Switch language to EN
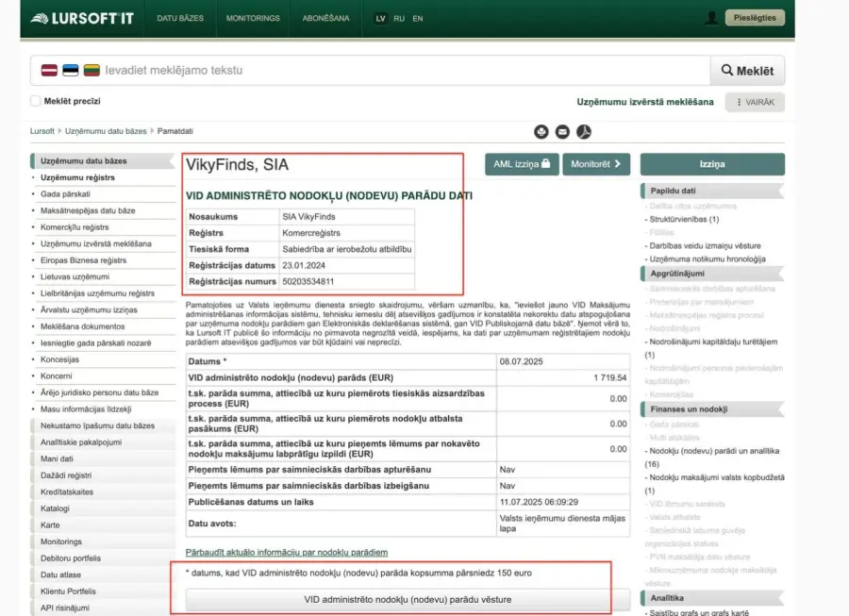Image resolution: width=849 pixels, height=616 pixels. (x=418, y=19)
